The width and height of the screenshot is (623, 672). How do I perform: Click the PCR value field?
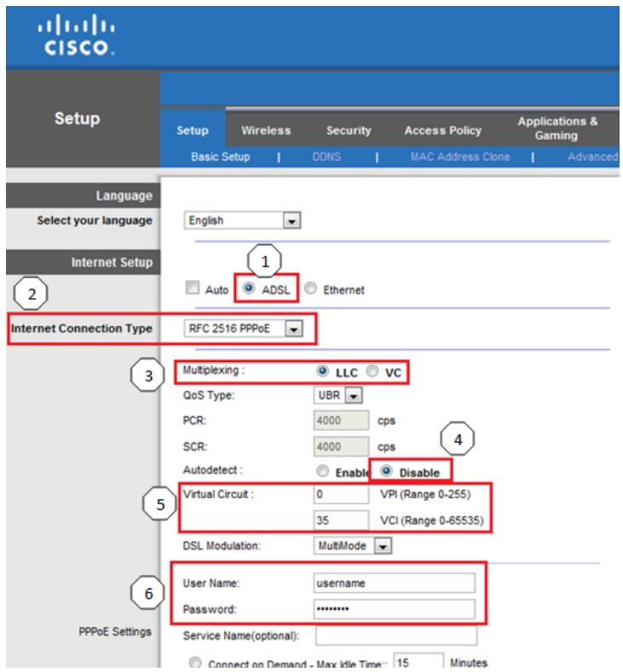coord(341,421)
